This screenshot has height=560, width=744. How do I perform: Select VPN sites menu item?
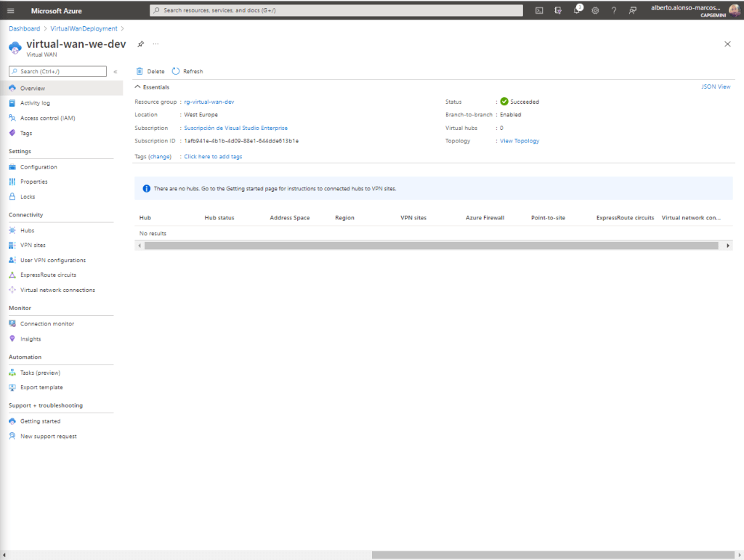click(x=33, y=245)
